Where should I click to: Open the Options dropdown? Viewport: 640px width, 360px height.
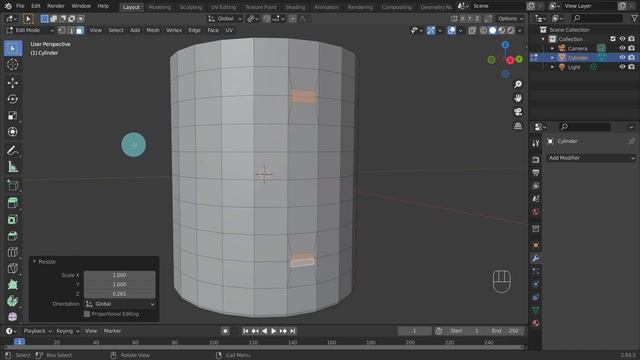tap(510, 19)
